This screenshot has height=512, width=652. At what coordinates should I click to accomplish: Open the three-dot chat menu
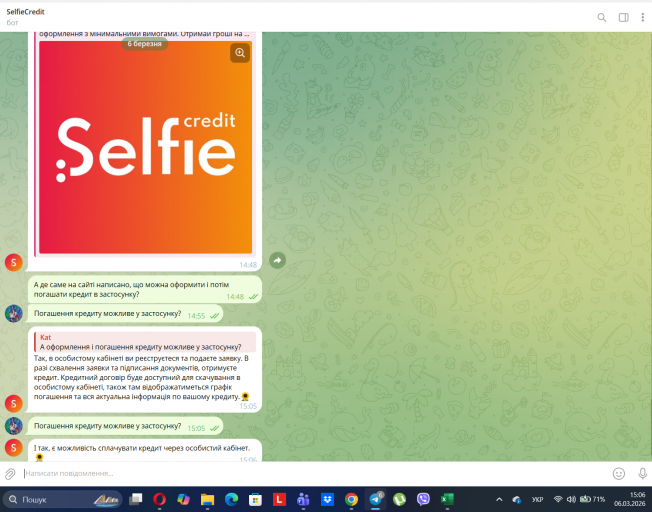[642, 17]
